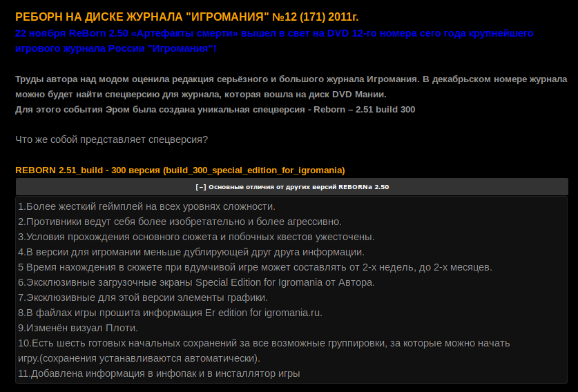This screenshot has width=578, height=392.
Task: Click the orange subtitle 'REBORN 2.51_build - 300 версия'
Action: coord(180,170)
